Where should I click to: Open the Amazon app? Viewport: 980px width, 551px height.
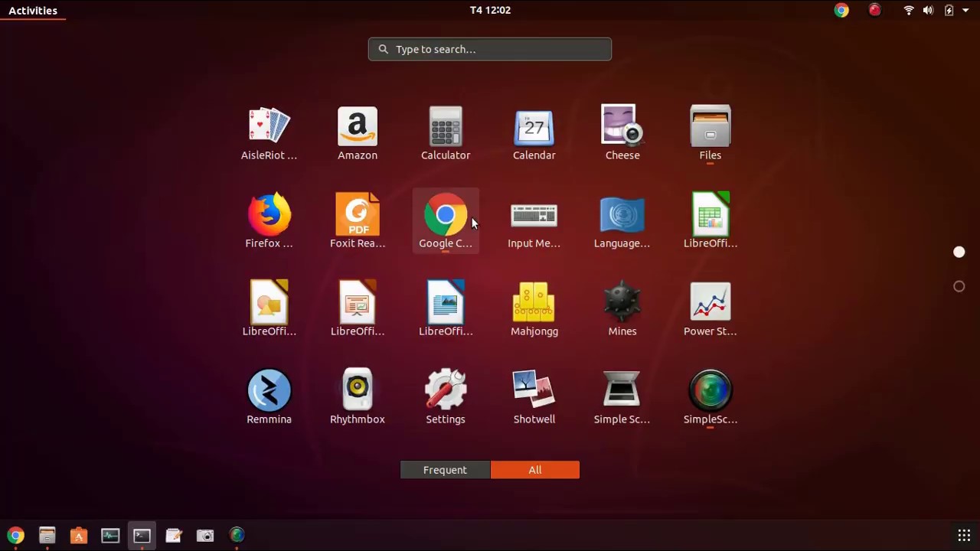click(x=358, y=134)
